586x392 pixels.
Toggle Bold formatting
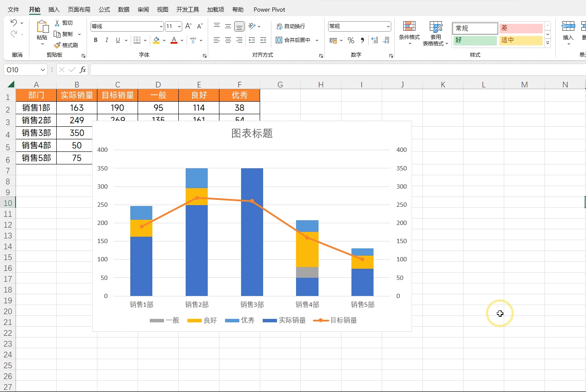96,40
